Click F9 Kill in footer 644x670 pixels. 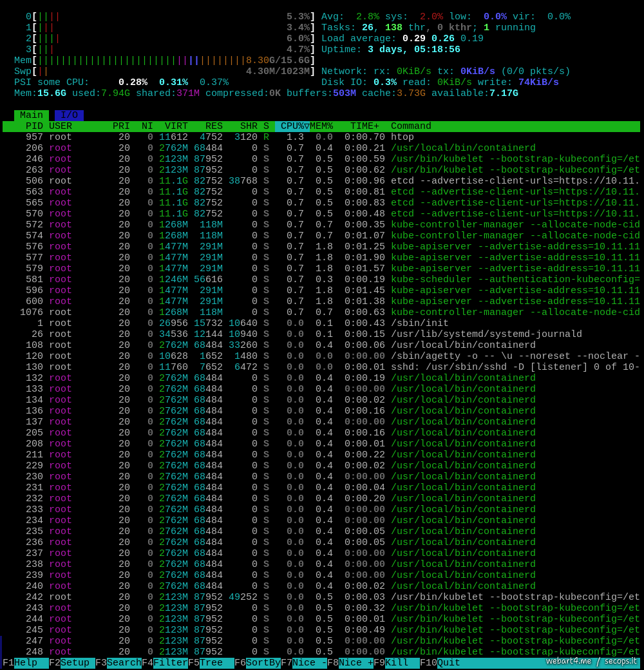(x=396, y=663)
